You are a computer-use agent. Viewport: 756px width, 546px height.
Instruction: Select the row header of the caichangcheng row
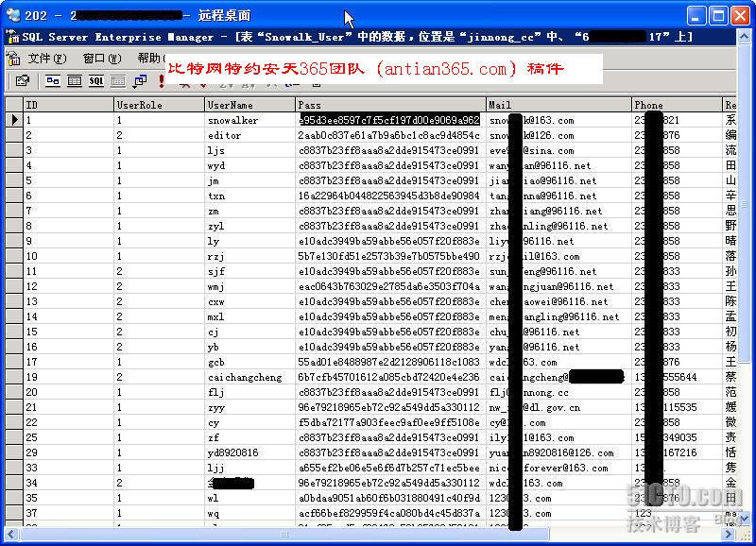[14, 377]
